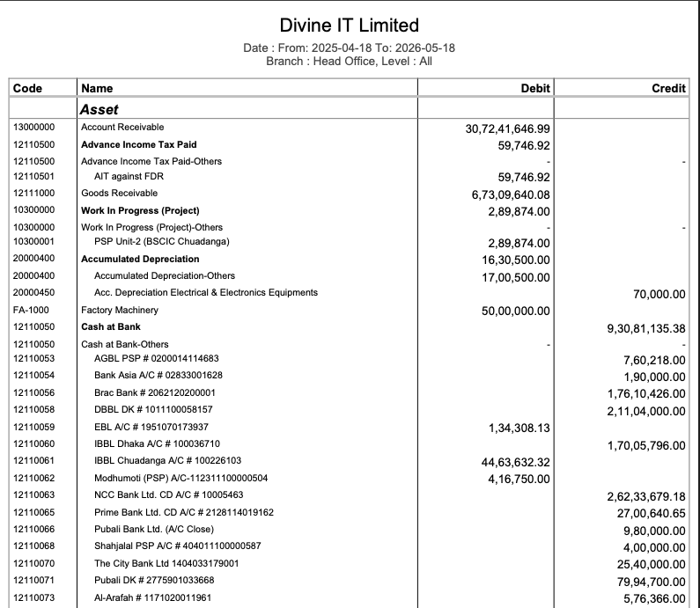Click IBBL Chuadanga A/C # 100226103 entry
Viewport: 700px width, 608px height.
click(167, 460)
